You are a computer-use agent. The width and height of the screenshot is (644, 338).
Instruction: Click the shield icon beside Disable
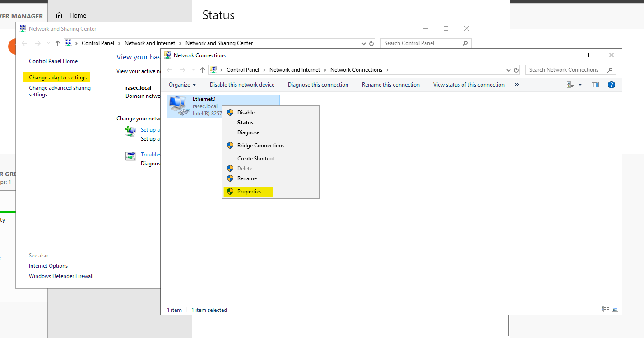pos(230,113)
